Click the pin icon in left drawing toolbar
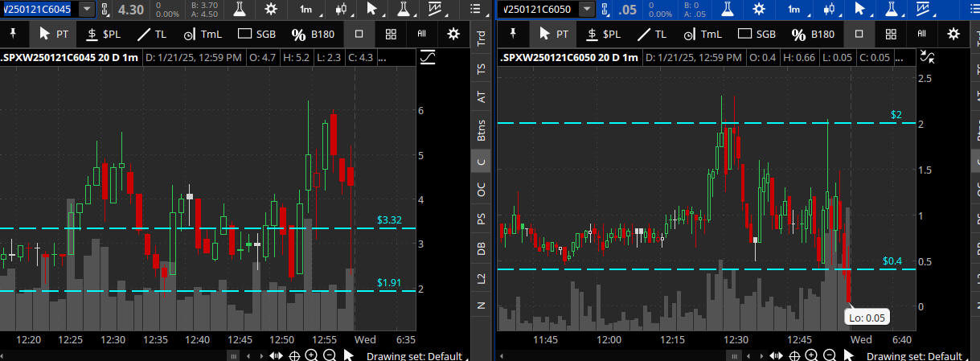Screen dimensions: 980x361 point(13,35)
